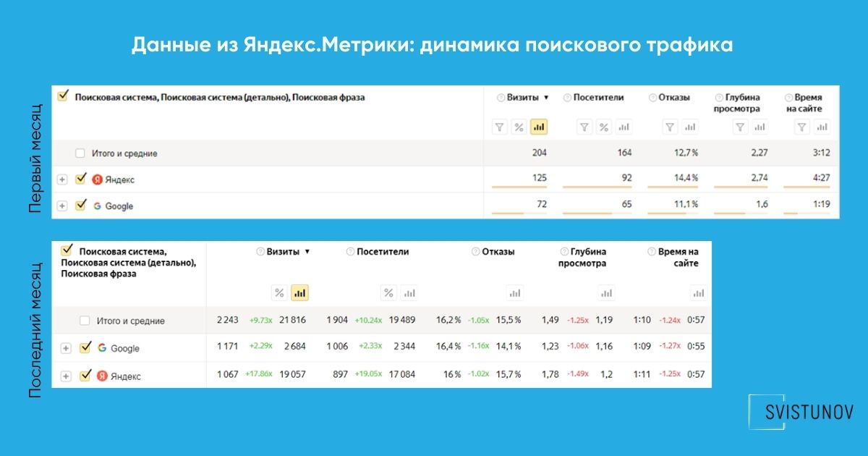
Task: Check the Итого и средние checkbox in top table
Action: point(81,153)
